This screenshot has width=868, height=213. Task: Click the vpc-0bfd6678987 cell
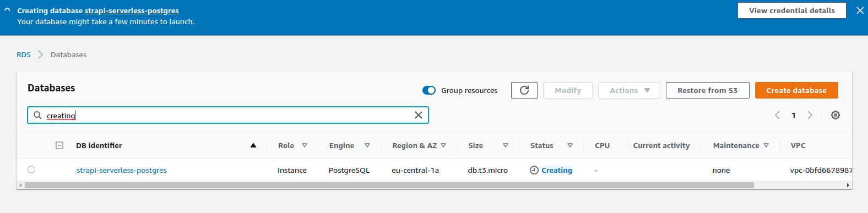point(821,170)
